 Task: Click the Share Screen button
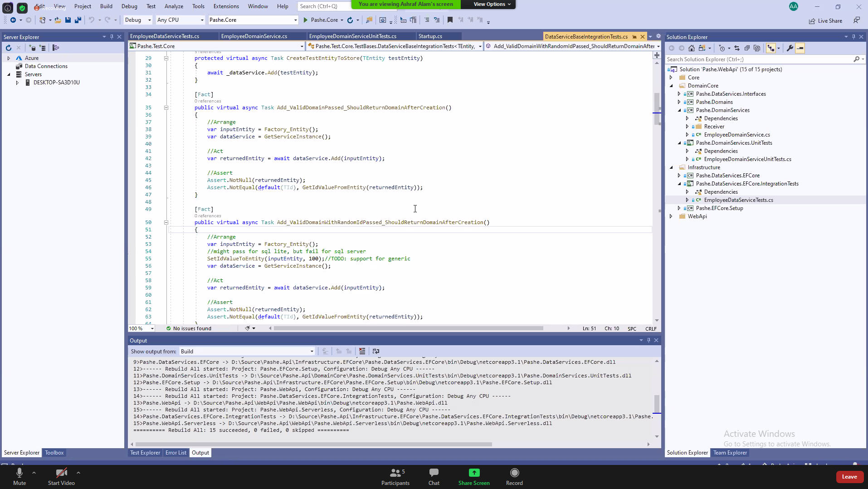point(474,477)
